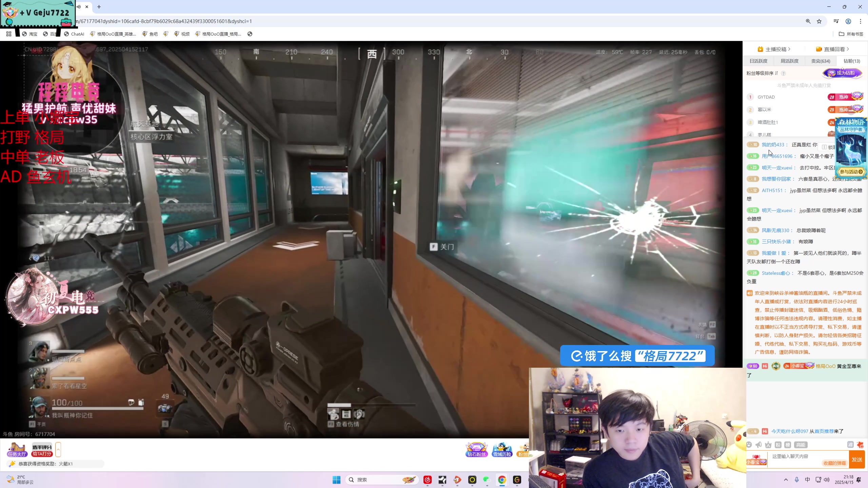Collapse the activity bar with the up chevron
The height and width of the screenshot is (488, 868).
tap(58, 450)
